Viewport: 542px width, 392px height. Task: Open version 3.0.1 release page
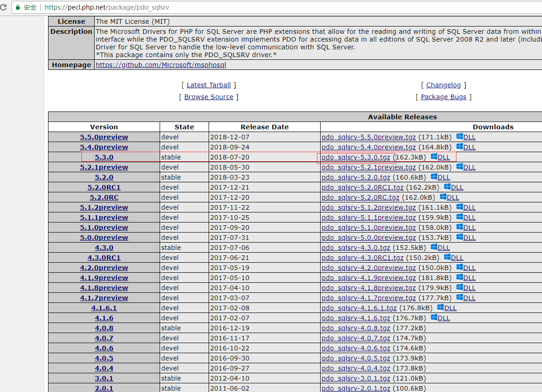(x=104, y=378)
